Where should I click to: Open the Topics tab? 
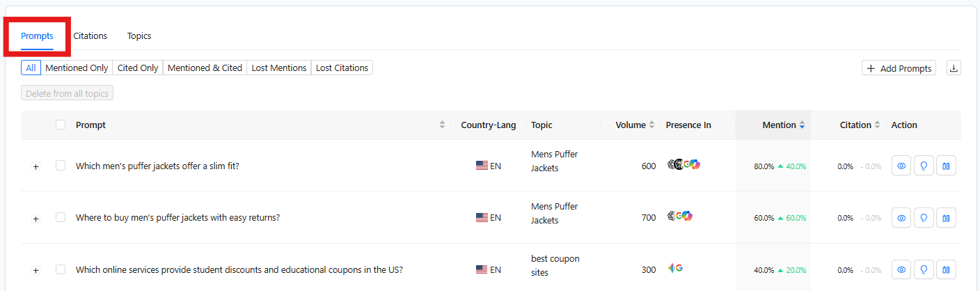(x=139, y=36)
